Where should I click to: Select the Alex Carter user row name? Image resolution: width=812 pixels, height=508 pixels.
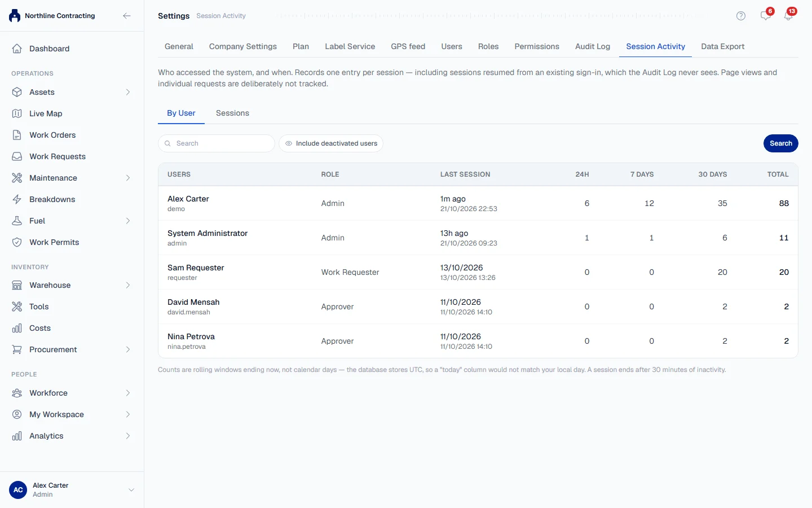188,199
